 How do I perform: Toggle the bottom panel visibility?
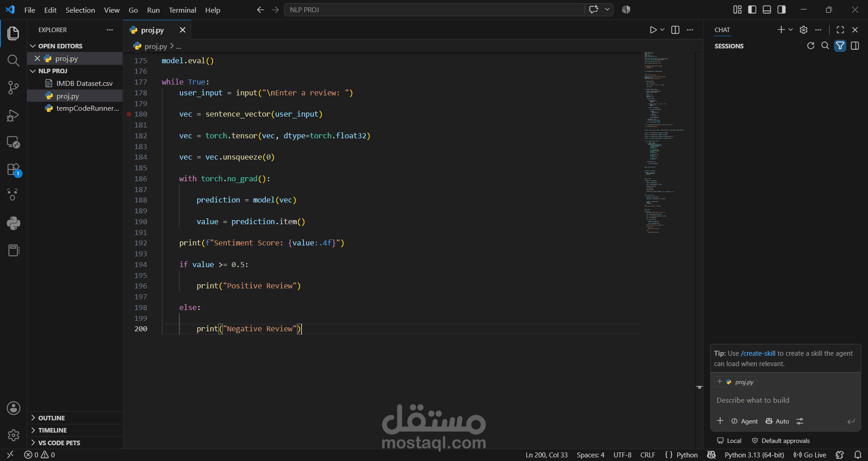[767, 9]
